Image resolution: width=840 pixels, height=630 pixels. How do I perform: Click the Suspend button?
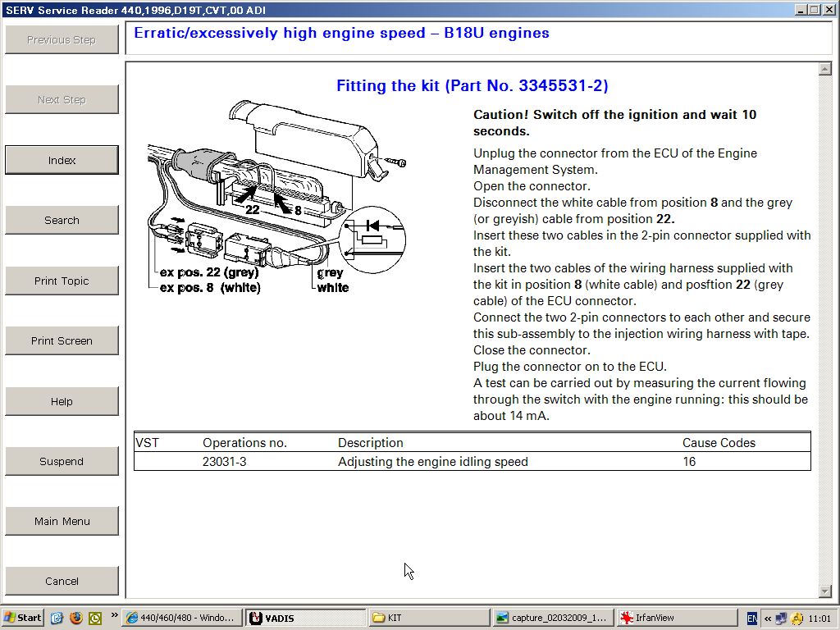pos(62,461)
